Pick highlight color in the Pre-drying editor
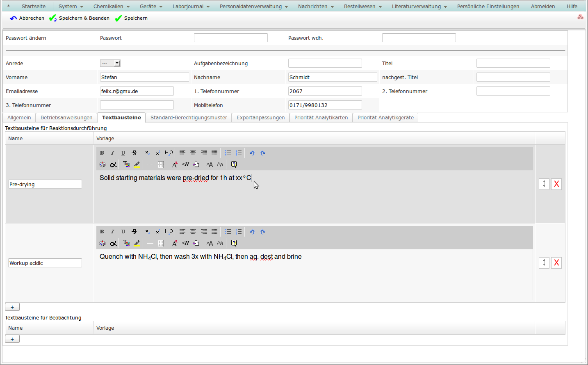 pos(137,164)
